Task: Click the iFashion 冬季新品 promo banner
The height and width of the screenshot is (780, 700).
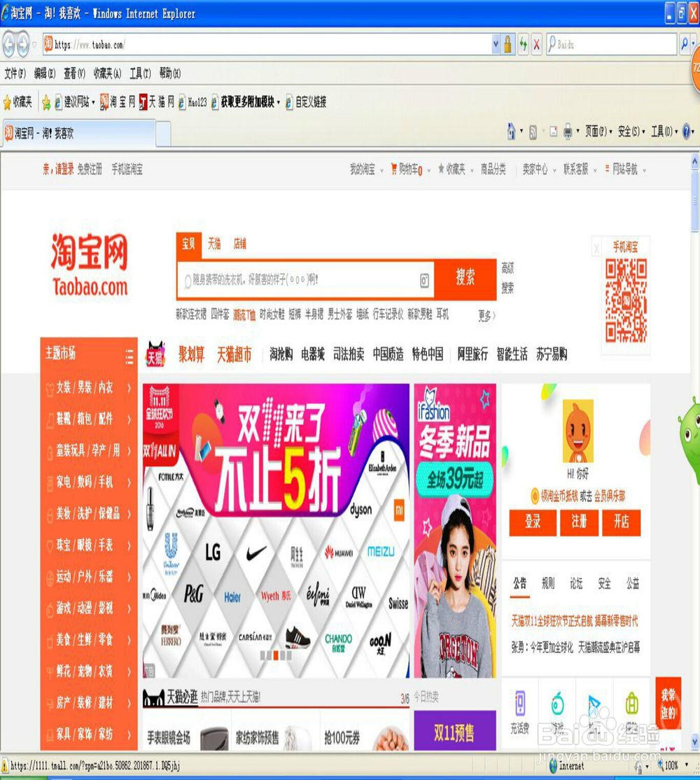Action: coord(455,531)
